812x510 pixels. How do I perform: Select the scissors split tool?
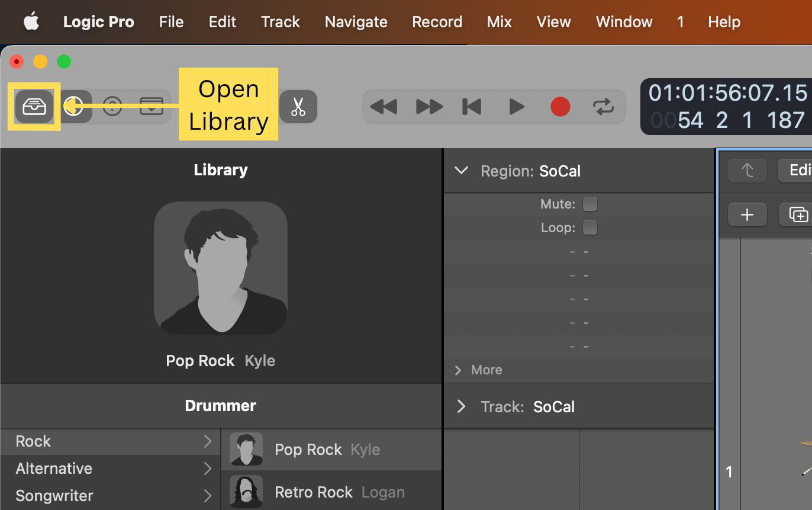pyautogui.click(x=298, y=107)
